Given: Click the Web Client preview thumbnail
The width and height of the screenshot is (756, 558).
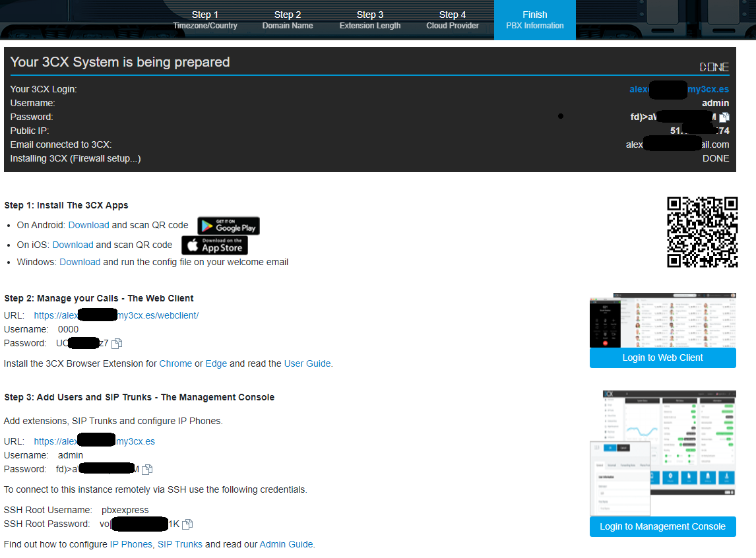Looking at the screenshot, I should tap(662, 320).
